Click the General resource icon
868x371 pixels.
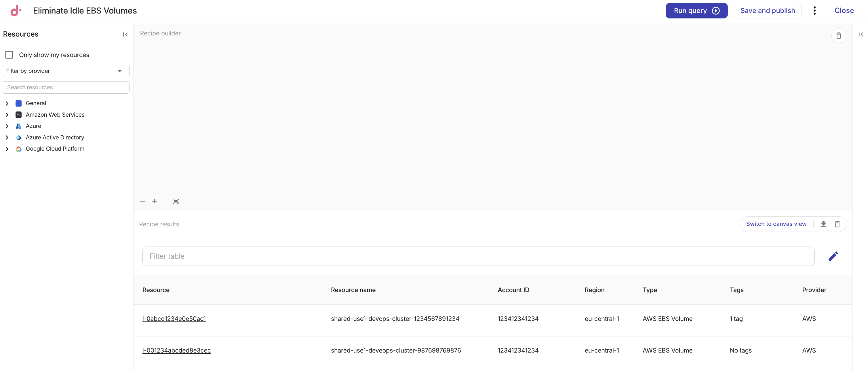(18, 103)
